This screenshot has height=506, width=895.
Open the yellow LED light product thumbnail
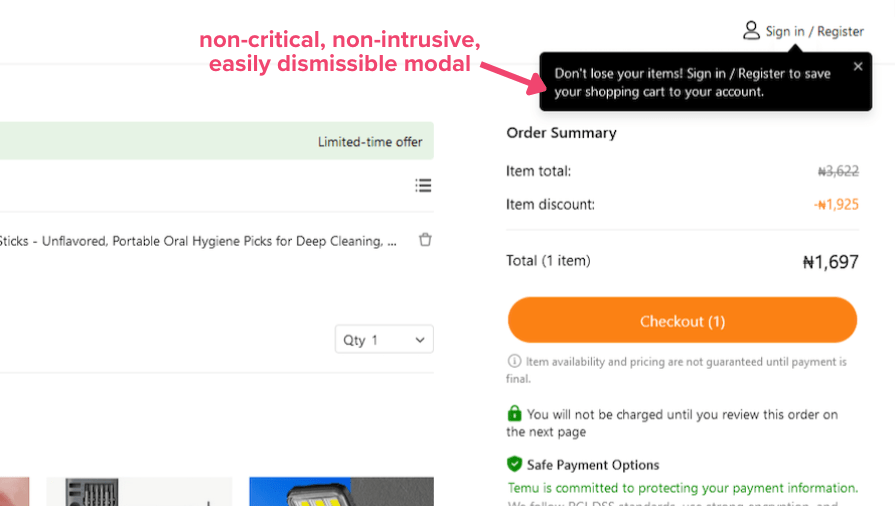point(341,492)
